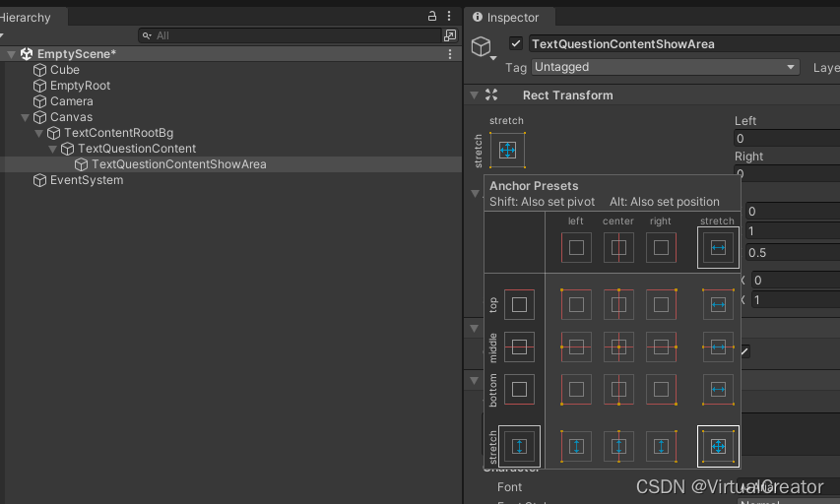Image resolution: width=840 pixels, height=504 pixels.
Task: Open the Tag dropdown showing Untagged
Action: 666,67
